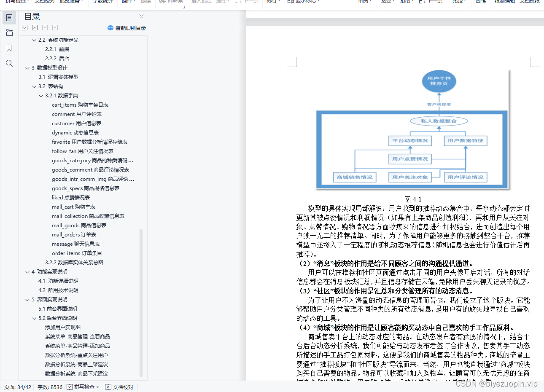Select mall_cart 购物车表 entry
This screenshot has width=544, height=392.
[73, 207]
